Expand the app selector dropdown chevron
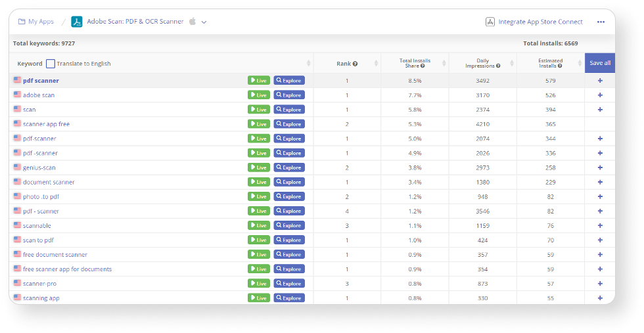Viewport: 644px width, 333px height. [204, 22]
